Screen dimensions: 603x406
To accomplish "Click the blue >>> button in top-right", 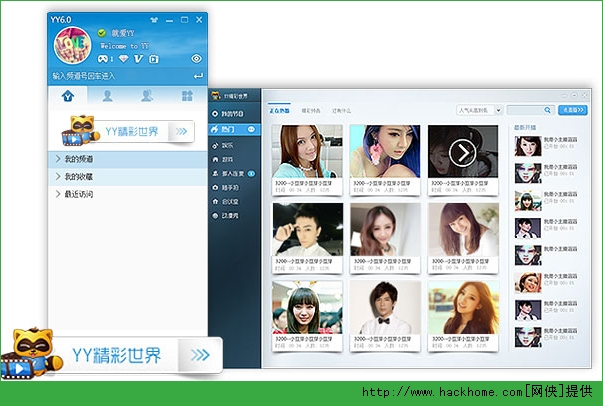I will point(573,110).
